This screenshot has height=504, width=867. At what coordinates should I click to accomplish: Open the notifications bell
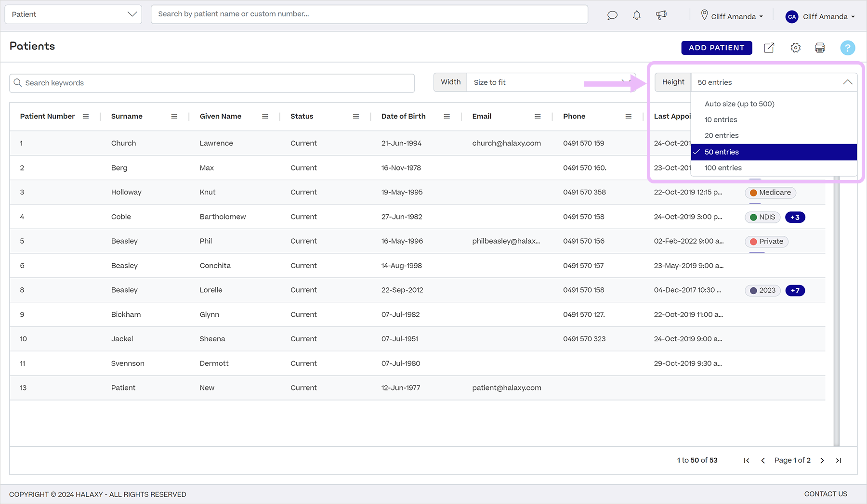pyautogui.click(x=637, y=15)
